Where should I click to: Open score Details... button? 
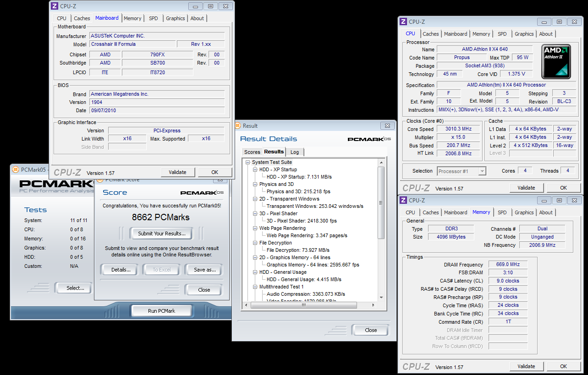pos(121,270)
